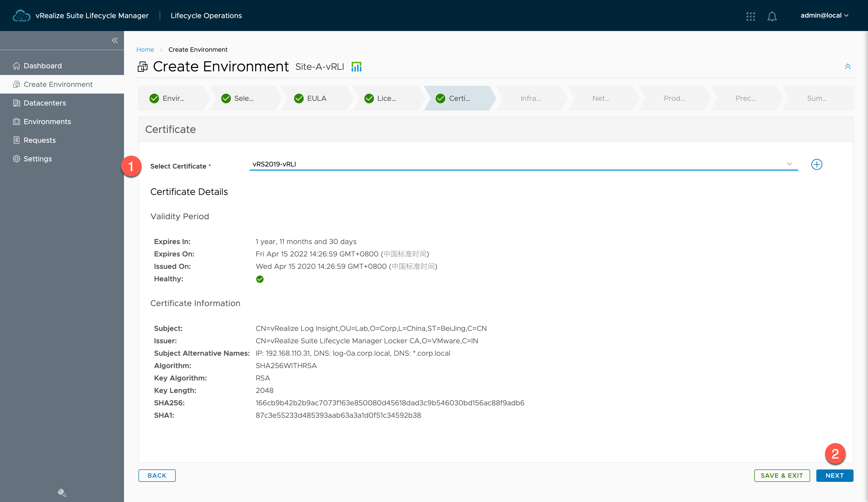Click the Expires On date value
868x502 pixels.
click(342, 254)
